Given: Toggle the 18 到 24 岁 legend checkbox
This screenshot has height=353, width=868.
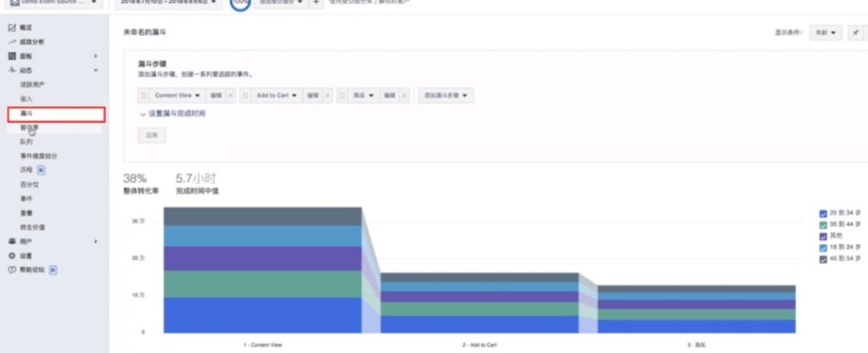Looking at the screenshot, I should coord(823,248).
